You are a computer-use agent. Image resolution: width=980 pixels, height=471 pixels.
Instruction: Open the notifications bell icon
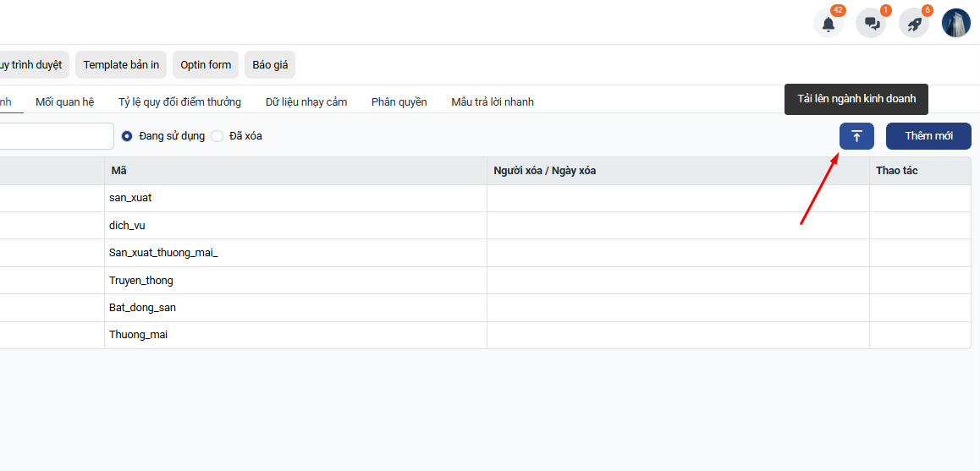tap(828, 24)
